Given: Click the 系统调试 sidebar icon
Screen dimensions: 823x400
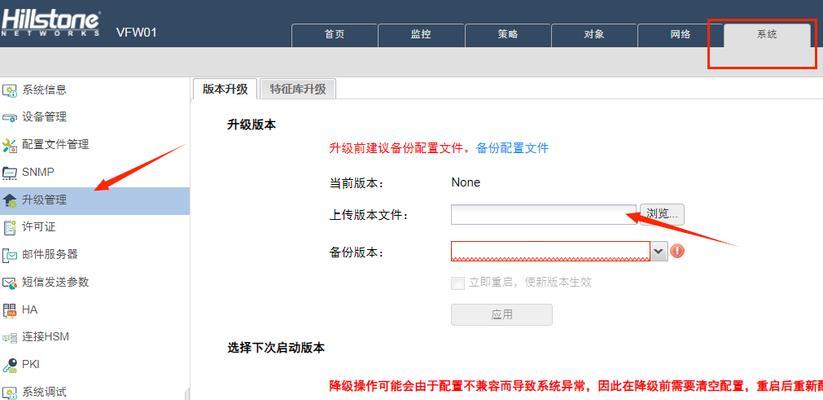Looking at the screenshot, I should pos(9,392).
